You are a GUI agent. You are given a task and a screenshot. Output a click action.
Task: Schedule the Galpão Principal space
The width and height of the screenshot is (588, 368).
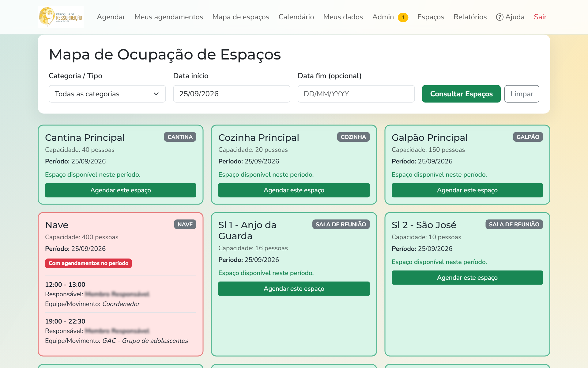pyautogui.click(x=467, y=190)
